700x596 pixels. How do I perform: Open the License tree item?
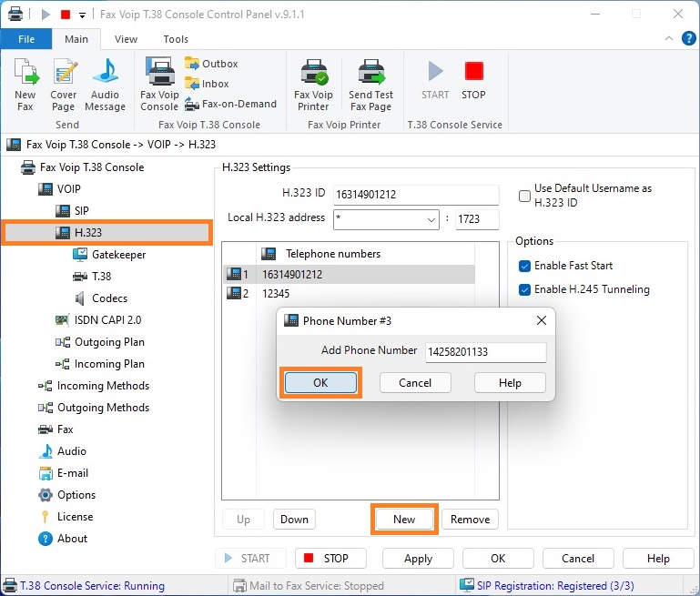click(x=66, y=517)
